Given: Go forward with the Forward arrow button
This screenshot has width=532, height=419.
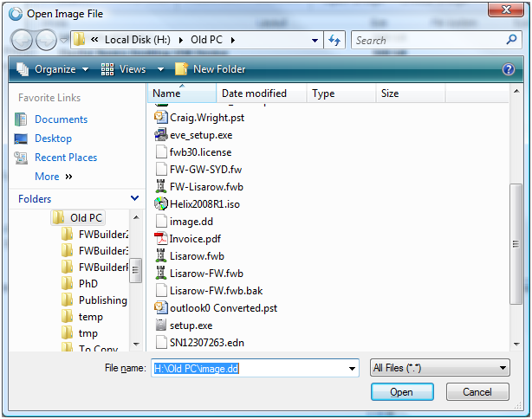Looking at the screenshot, I should click(46, 40).
